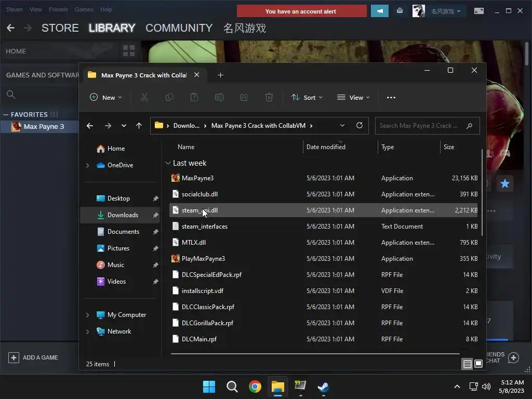This screenshot has height=399, width=532.
Task: Close the Max Payne 3 Crack Explorer tab
Action: (x=196, y=75)
